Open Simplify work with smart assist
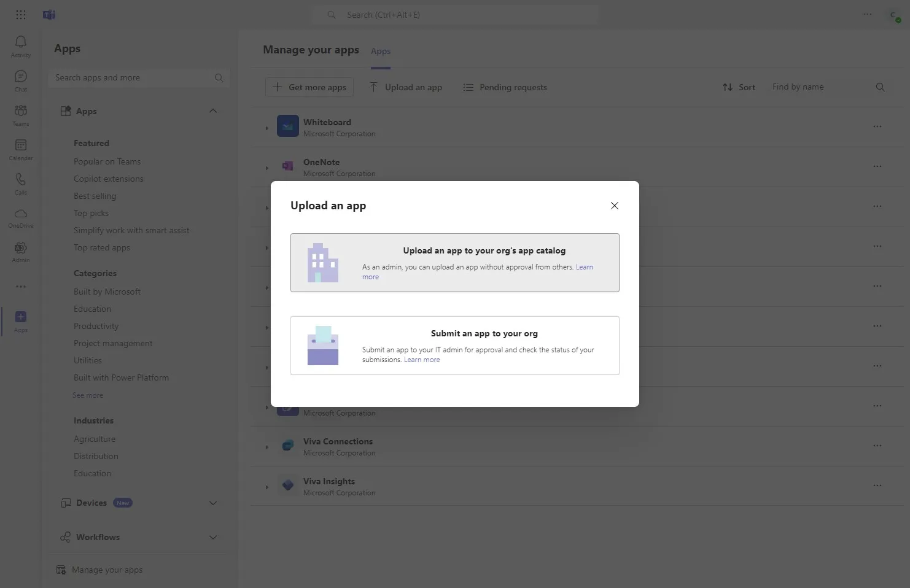910x588 pixels. (131, 230)
